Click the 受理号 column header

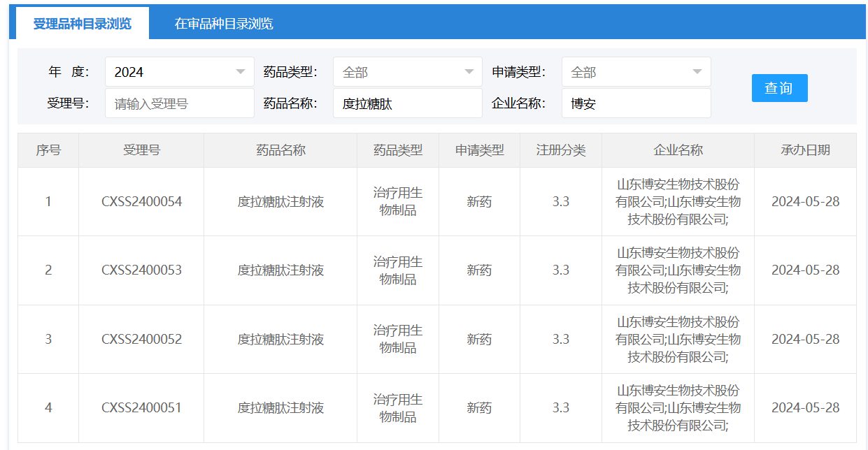pyautogui.click(x=141, y=150)
